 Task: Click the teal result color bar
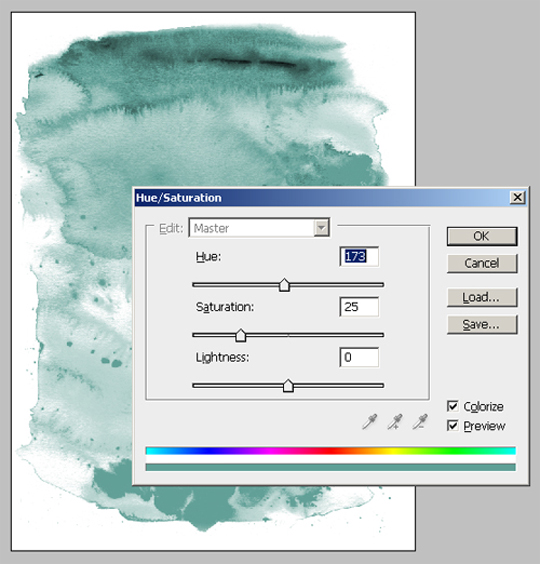[331, 467]
